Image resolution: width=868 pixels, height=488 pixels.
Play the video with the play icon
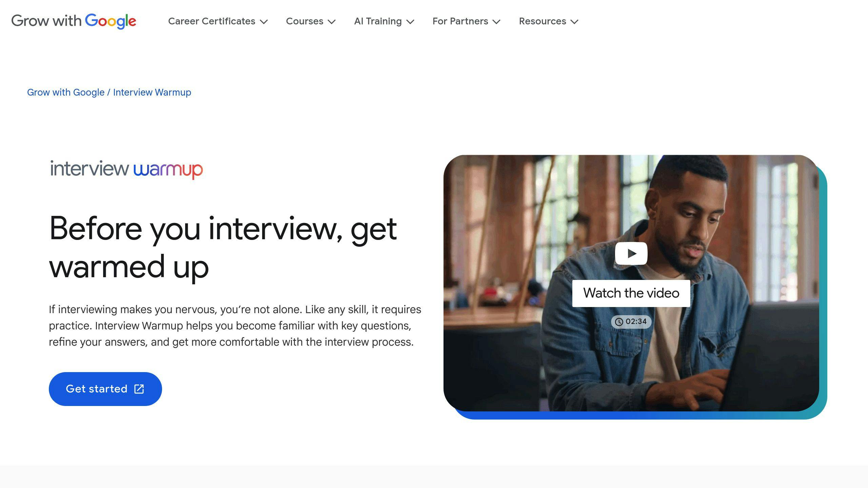click(x=631, y=253)
